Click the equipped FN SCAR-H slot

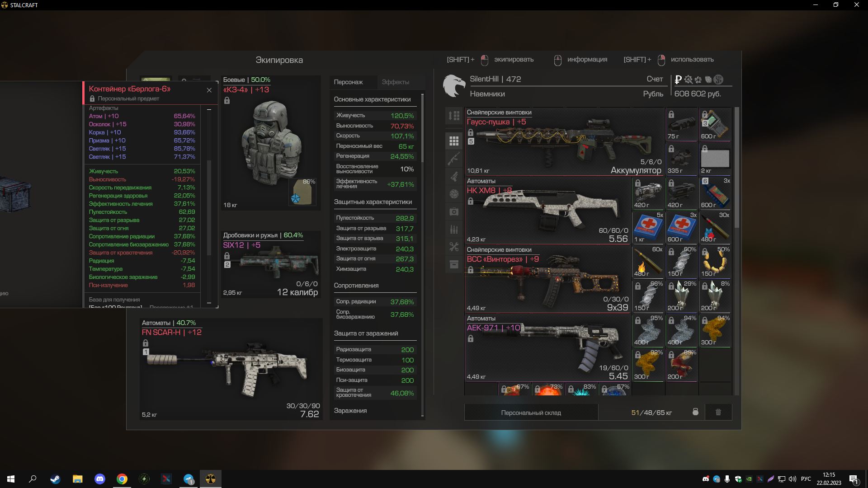231,369
